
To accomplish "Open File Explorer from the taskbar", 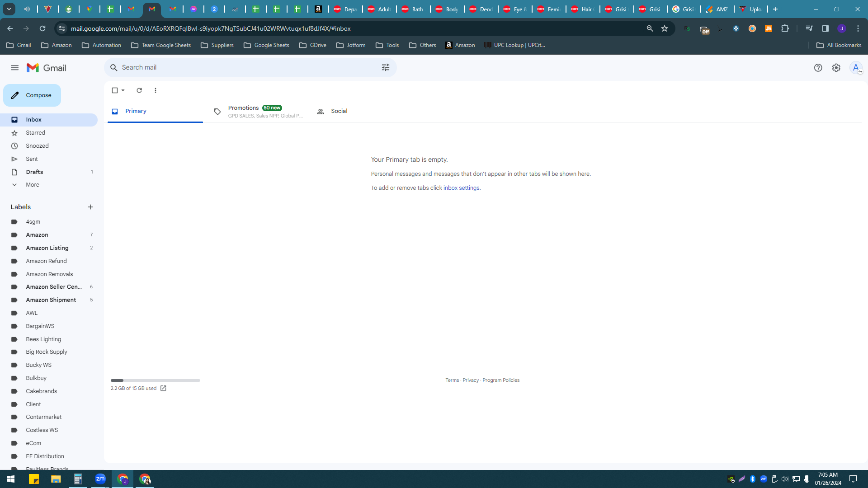I will (56, 479).
